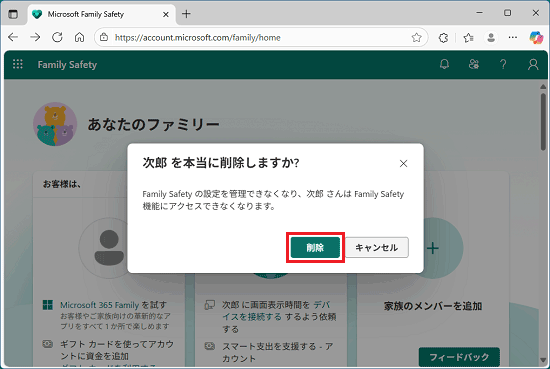The image size is (550, 369).
Task: Click the あなたのファミリー heading
Action: pos(153,124)
